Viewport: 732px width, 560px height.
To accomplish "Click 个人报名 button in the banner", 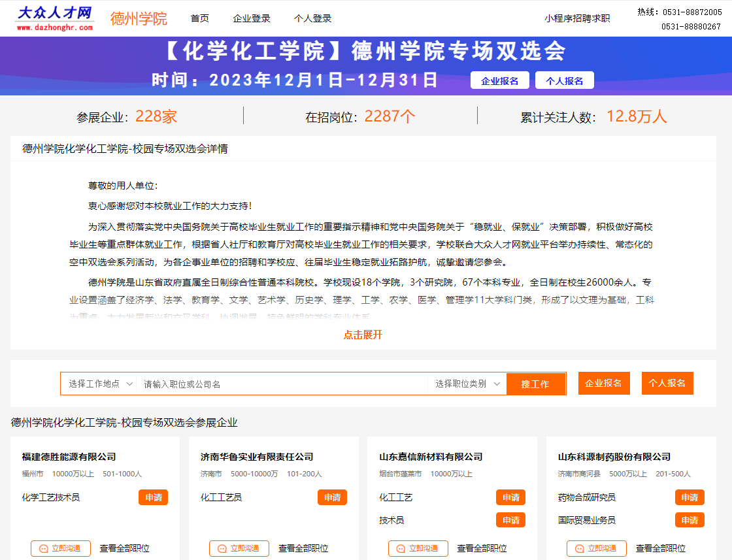I will (564, 80).
